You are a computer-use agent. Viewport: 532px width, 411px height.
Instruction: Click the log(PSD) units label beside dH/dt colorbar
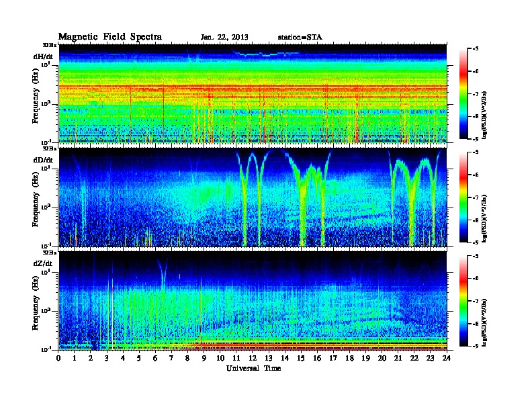pos(485,114)
